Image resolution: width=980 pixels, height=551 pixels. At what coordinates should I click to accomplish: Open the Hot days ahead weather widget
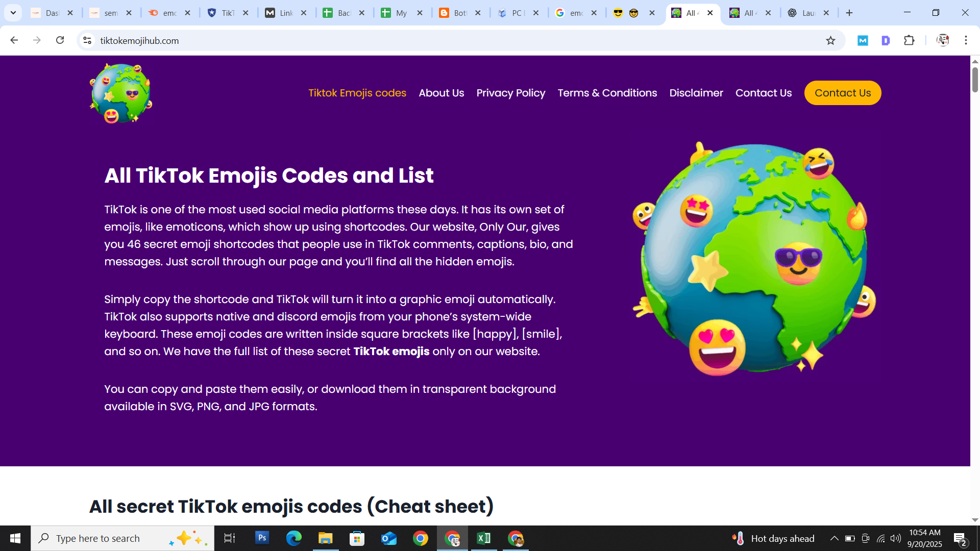pos(773,538)
